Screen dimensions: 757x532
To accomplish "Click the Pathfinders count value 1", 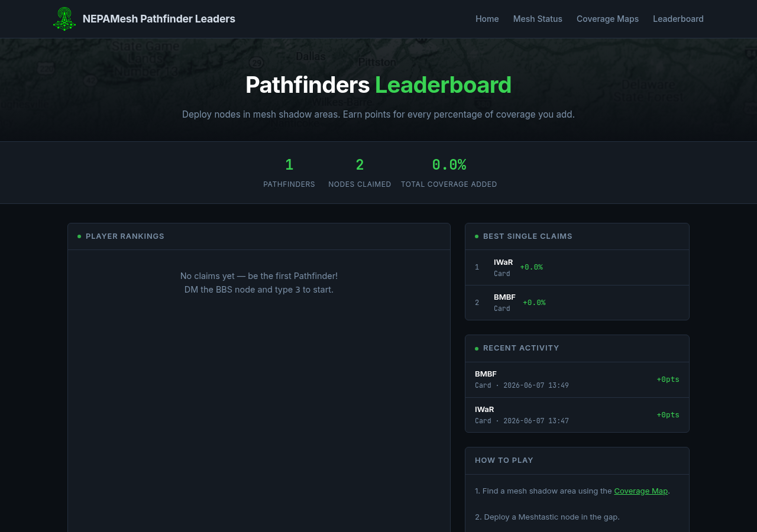I will [x=289, y=165].
